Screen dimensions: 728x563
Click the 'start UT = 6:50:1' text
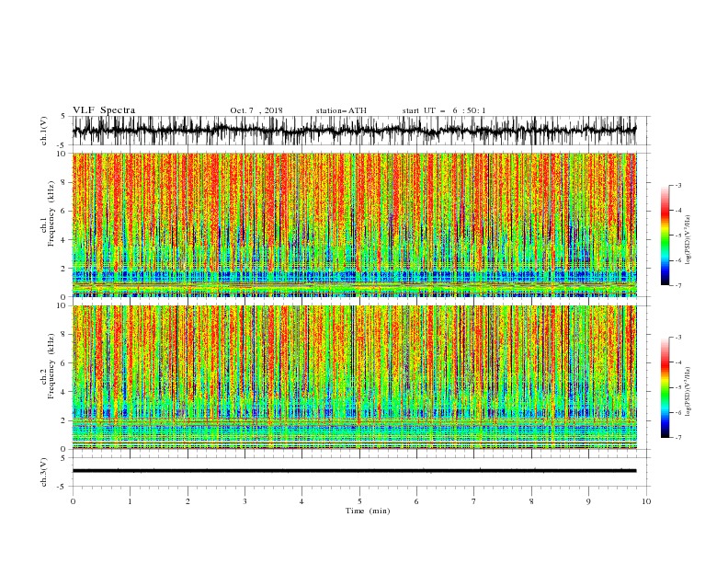click(x=444, y=110)
